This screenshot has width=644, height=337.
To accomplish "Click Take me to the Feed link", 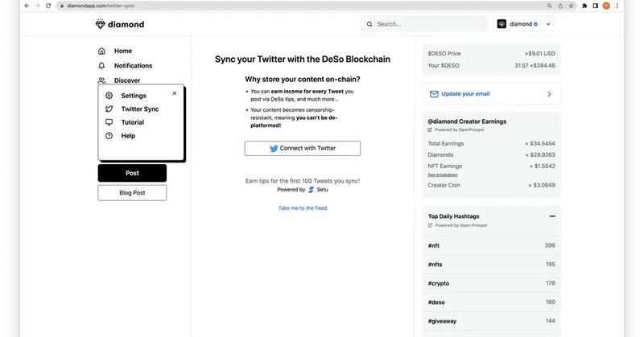I will click(303, 208).
